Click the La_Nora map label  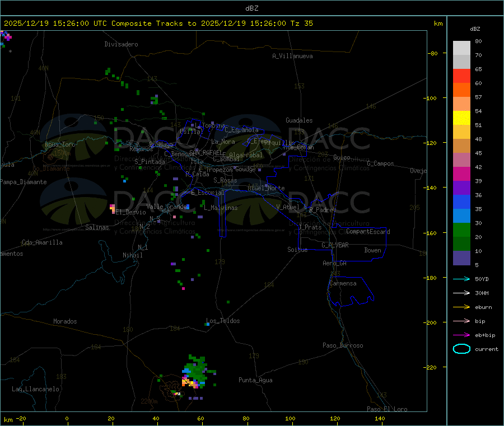coord(223,142)
